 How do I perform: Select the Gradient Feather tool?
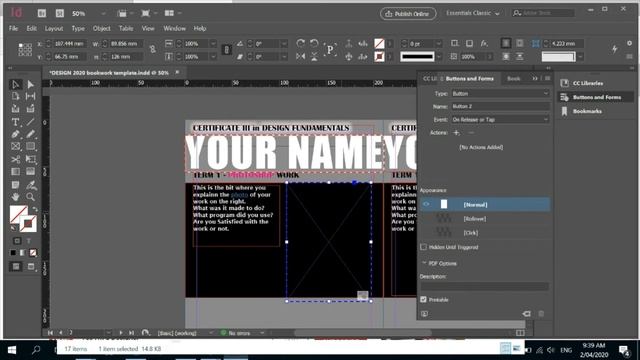click(x=31, y=171)
